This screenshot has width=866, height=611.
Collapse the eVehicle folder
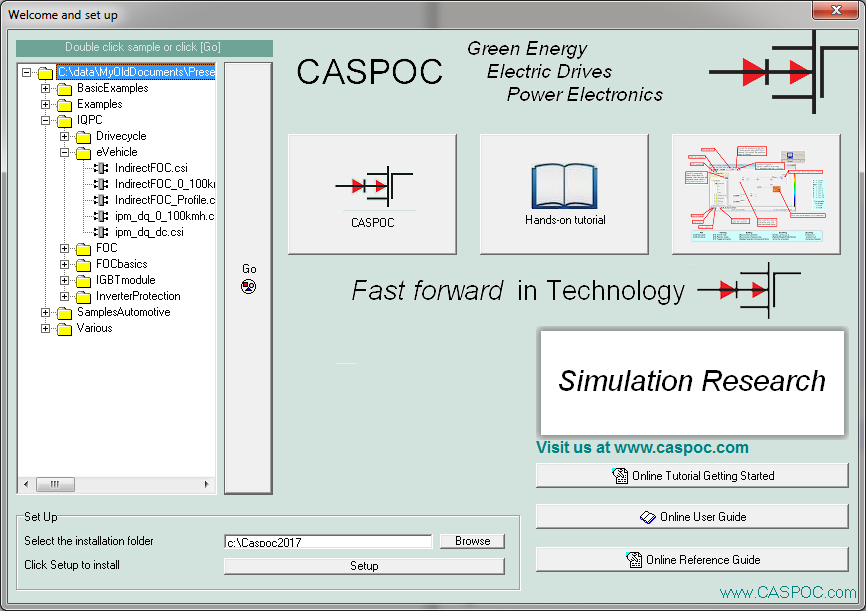tap(64, 152)
